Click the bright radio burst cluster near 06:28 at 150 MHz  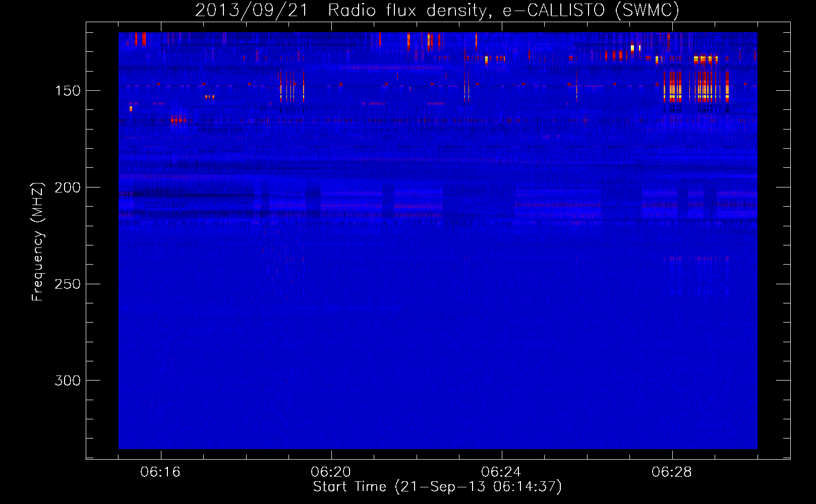pos(696,86)
